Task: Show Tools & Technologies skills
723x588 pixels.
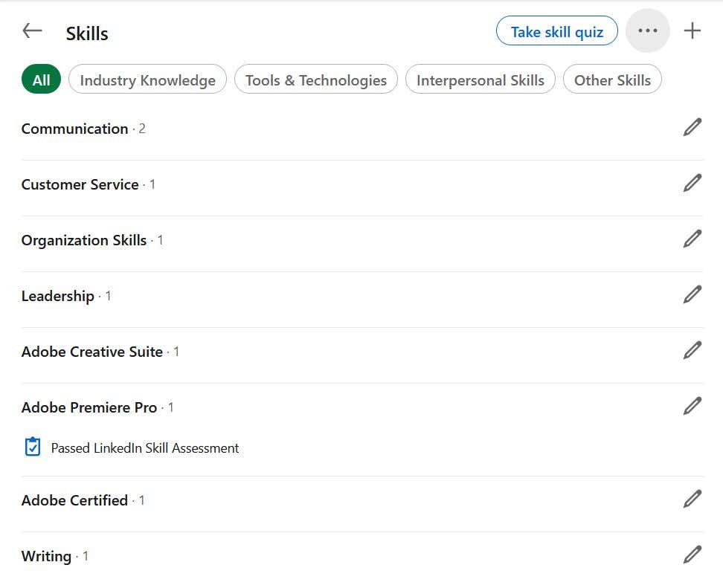Action: point(316,80)
